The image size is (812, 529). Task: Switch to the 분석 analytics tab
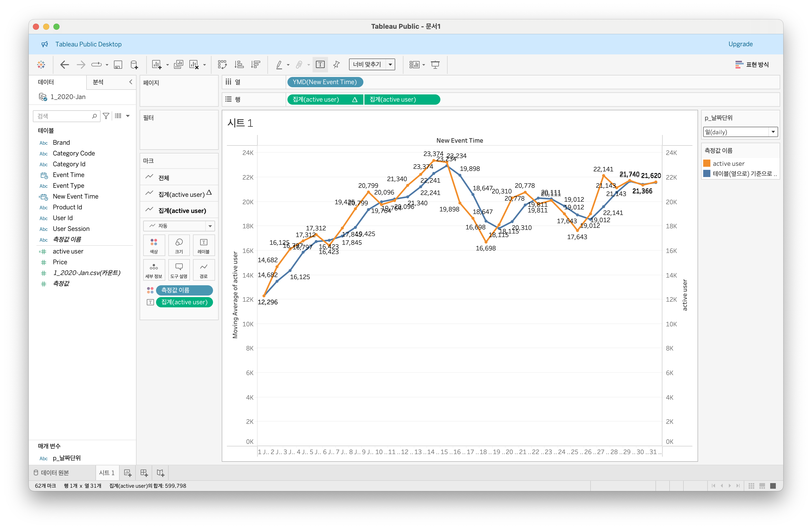click(x=98, y=82)
